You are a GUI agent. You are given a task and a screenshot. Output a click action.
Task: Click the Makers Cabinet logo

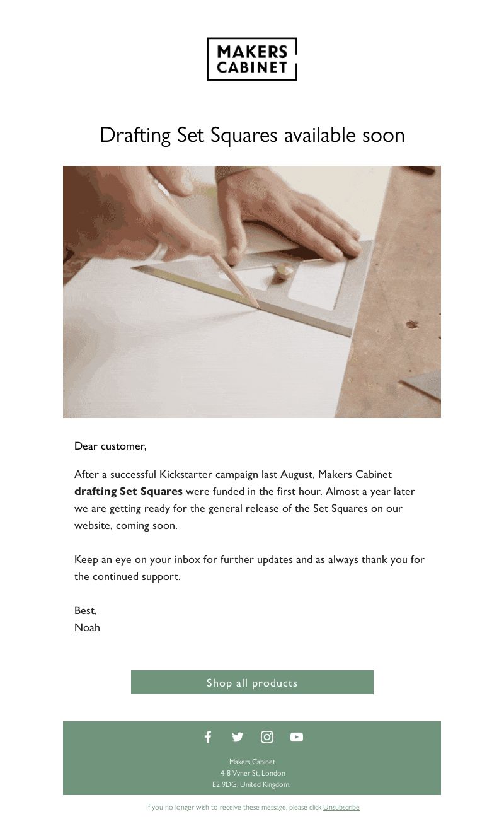pos(252,59)
